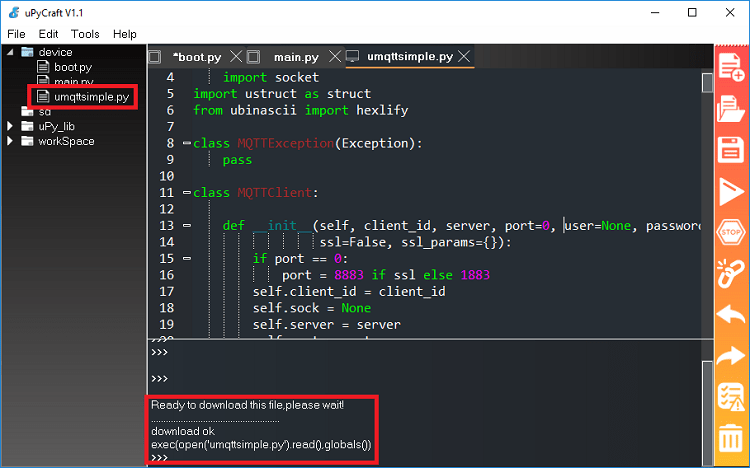The width and height of the screenshot is (750, 468).
Task: Click the Clear trash can icon
Action: [731, 437]
